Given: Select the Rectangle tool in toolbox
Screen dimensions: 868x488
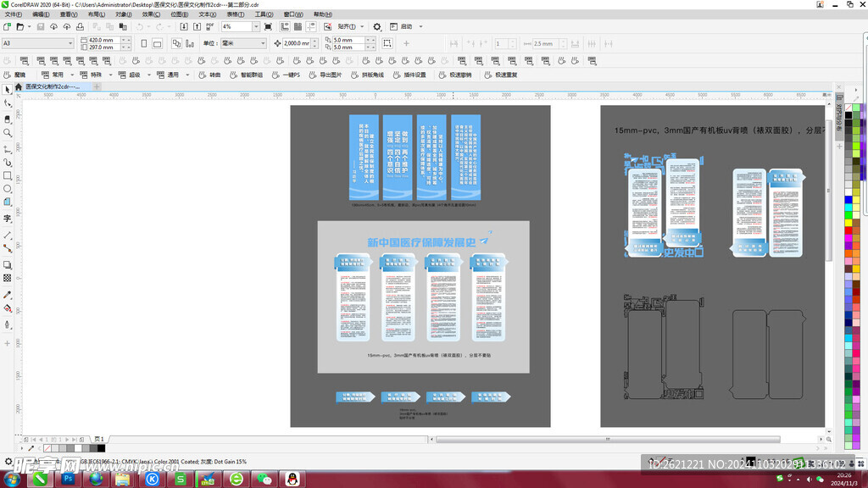Looking at the screenshot, I should tap(8, 175).
